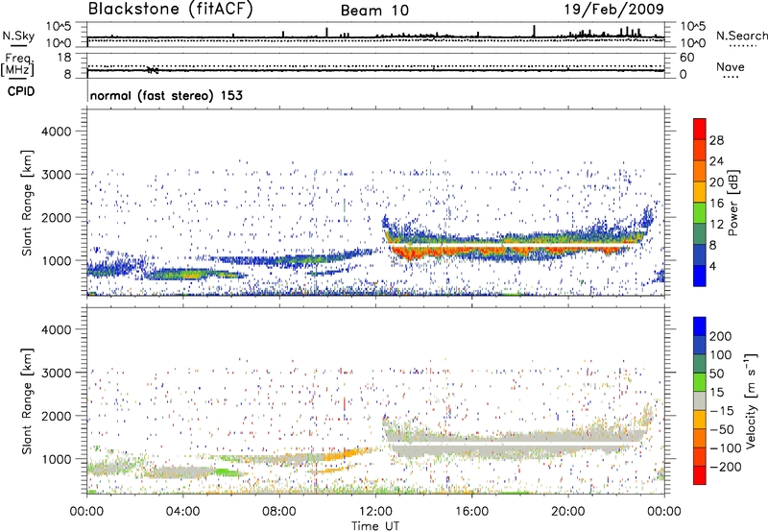The image size is (768, 532).
Task: Click the "Time UT" axis title
Action: point(375,525)
